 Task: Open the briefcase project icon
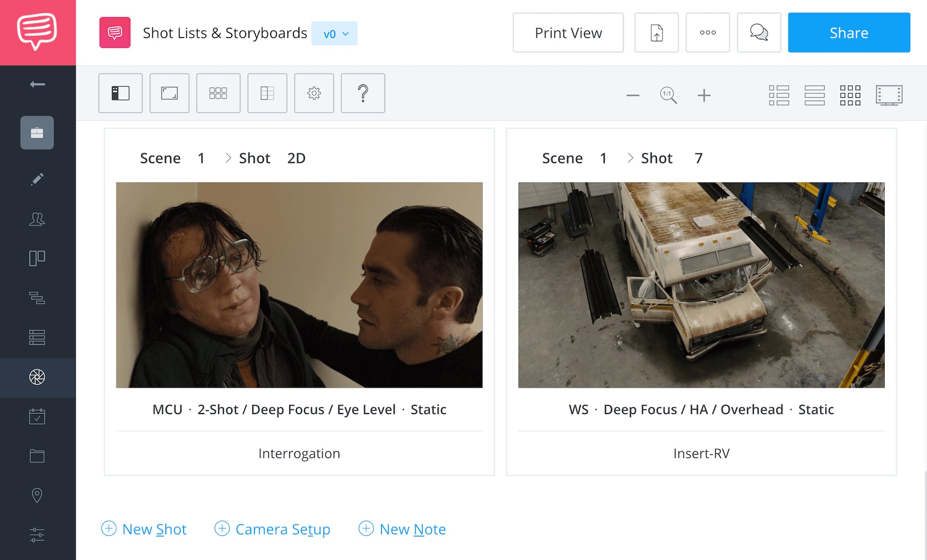[x=37, y=133]
